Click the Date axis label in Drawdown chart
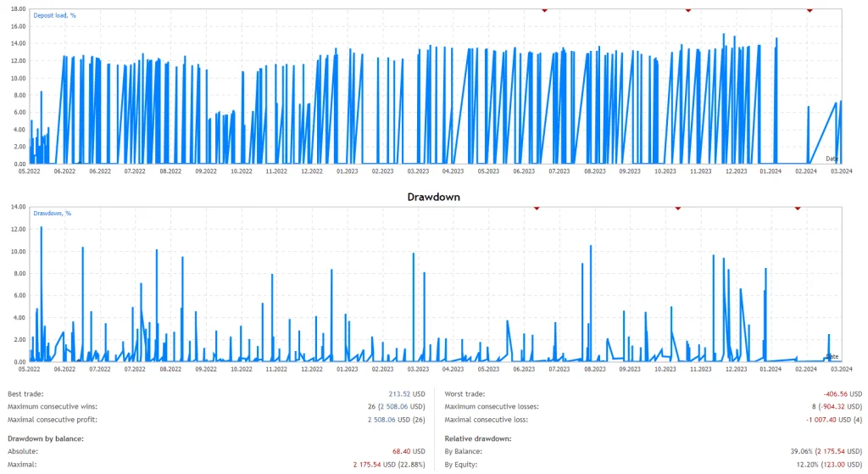The height and width of the screenshot is (474, 868). pyautogui.click(x=832, y=356)
